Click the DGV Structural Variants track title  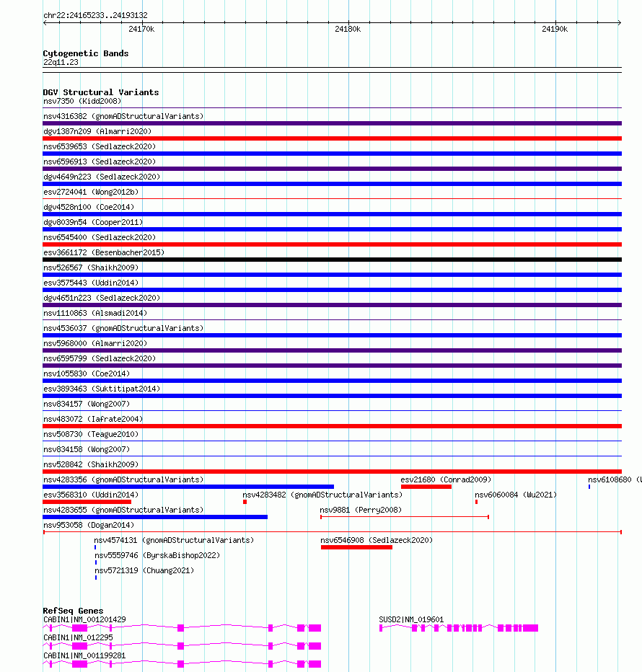coord(101,92)
